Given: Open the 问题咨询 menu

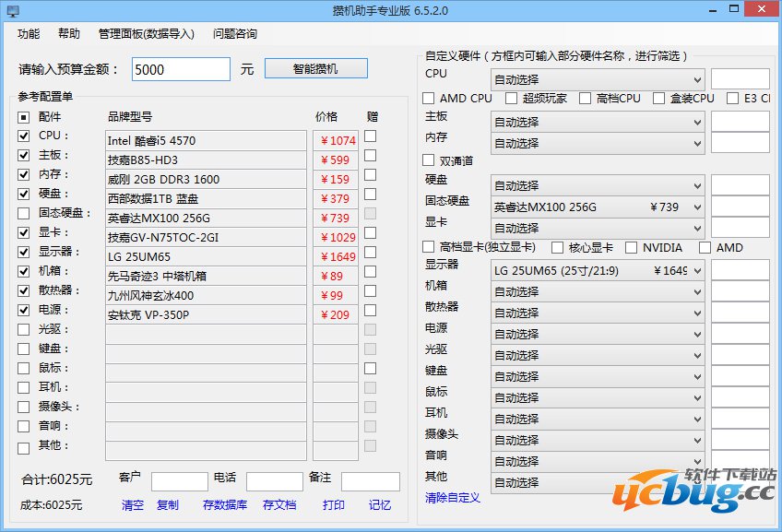Looking at the screenshot, I should (233, 32).
